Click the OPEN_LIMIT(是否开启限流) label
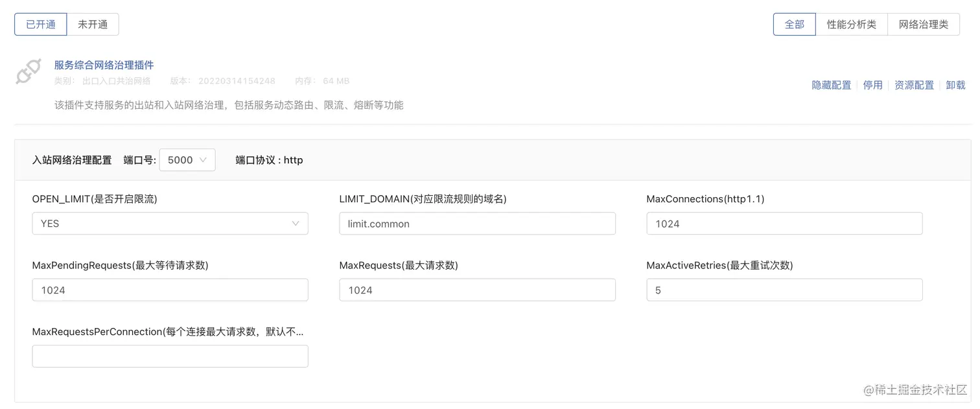 pyautogui.click(x=95, y=199)
